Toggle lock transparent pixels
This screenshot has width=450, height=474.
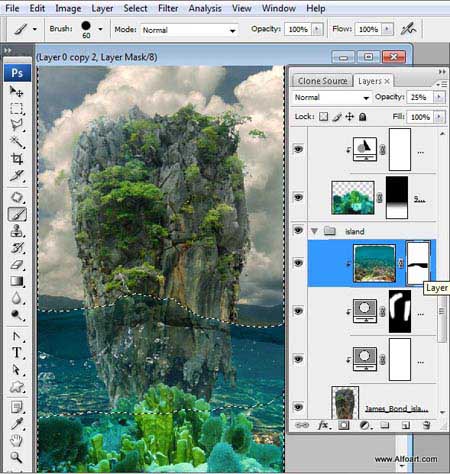click(x=323, y=117)
